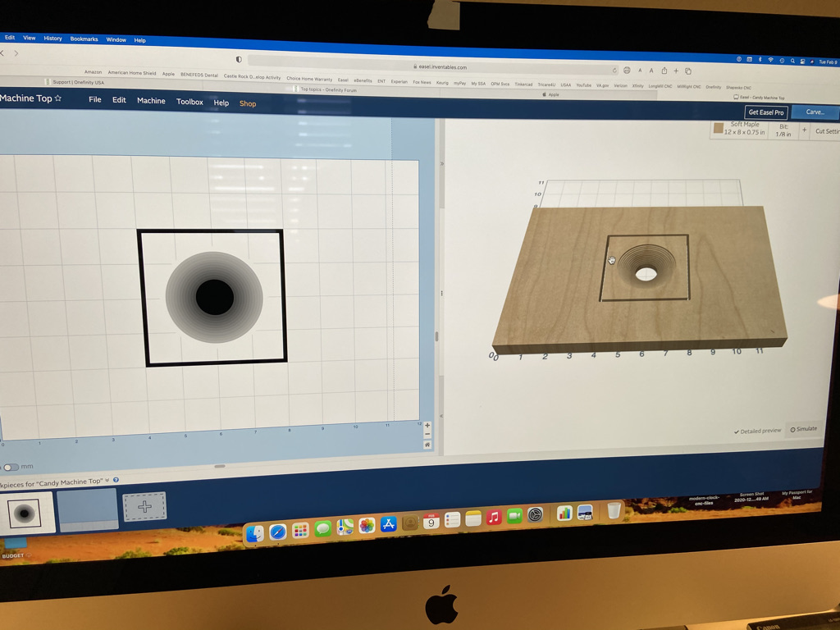Open the Machine menu
The width and height of the screenshot is (840, 630).
151,101
